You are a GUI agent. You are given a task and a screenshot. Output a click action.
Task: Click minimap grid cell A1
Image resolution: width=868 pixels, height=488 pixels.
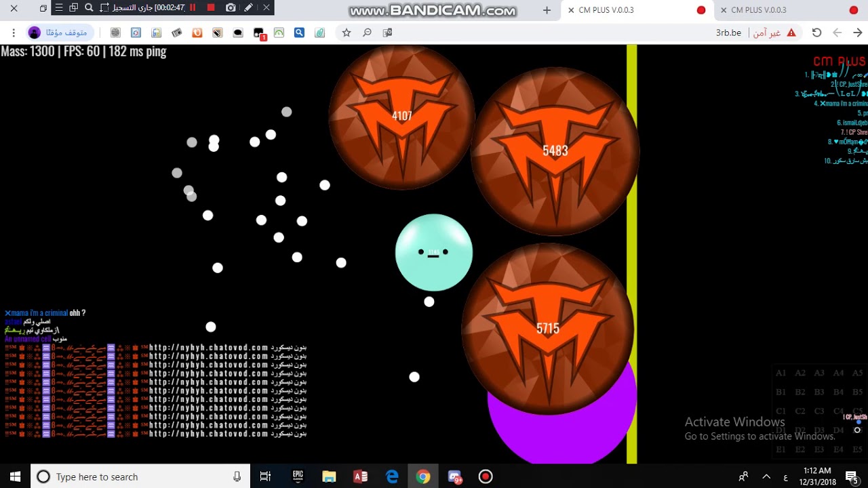781,373
